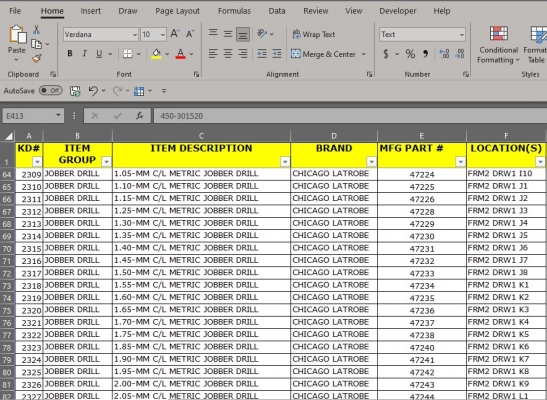
Task: Click the Name Box showing E413
Action: (x=33, y=116)
